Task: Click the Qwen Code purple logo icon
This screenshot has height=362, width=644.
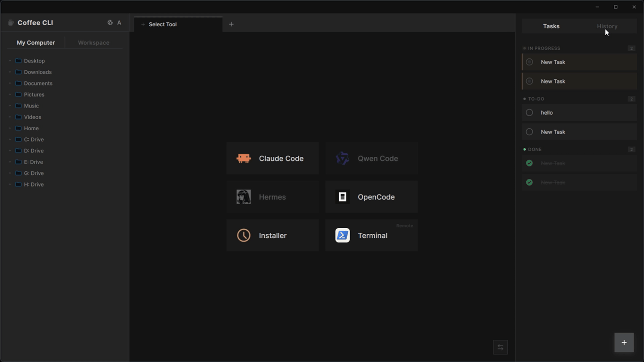Action: click(343, 158)
